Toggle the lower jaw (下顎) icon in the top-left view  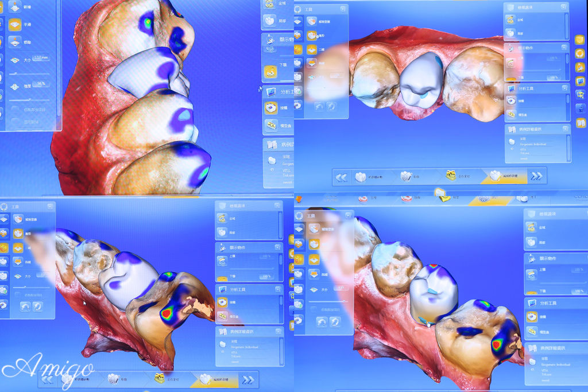point(270,72)
